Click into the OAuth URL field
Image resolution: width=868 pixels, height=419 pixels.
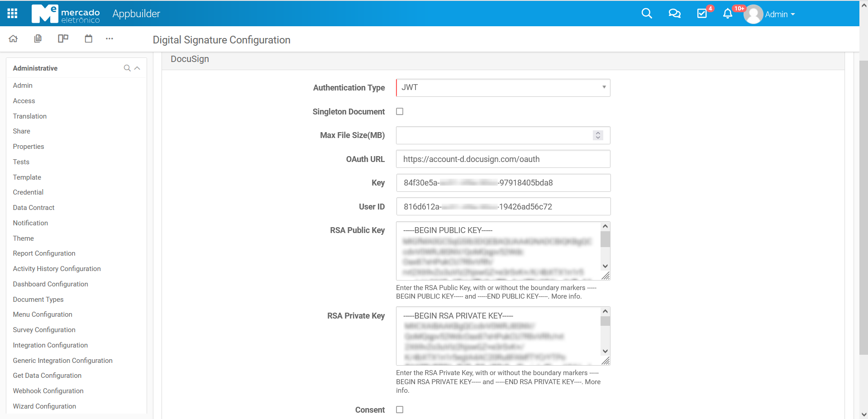[x=503, y=159]
